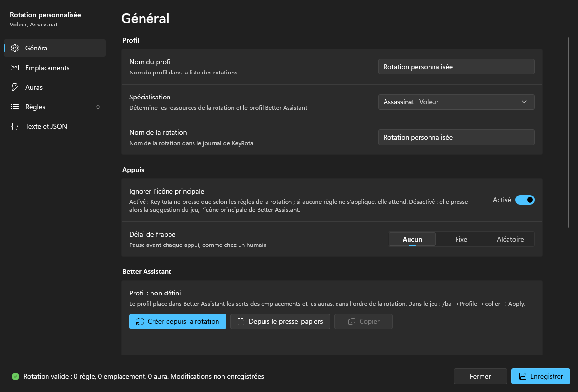
Task: Open the Texte et JSON section
Action: 55,126
